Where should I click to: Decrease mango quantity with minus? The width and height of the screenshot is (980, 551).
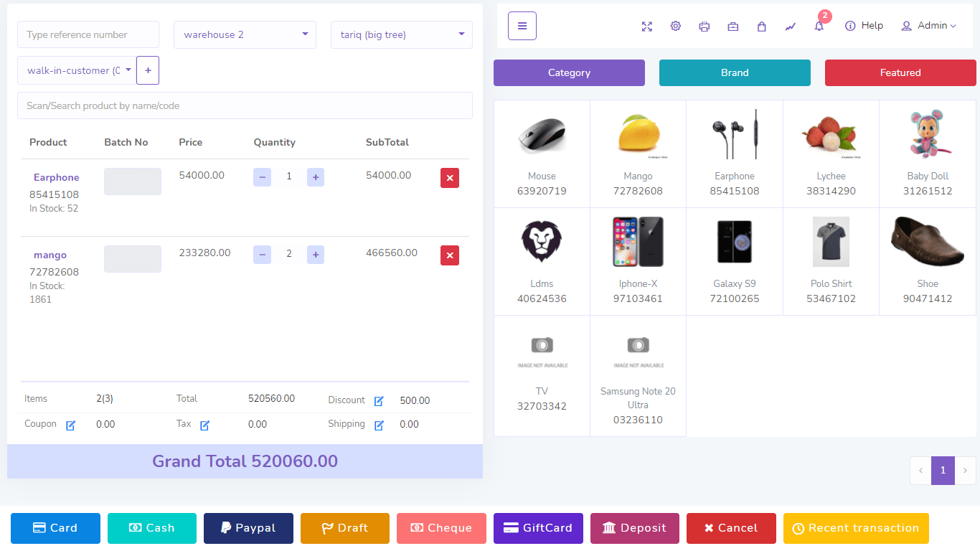click(263, 255)
